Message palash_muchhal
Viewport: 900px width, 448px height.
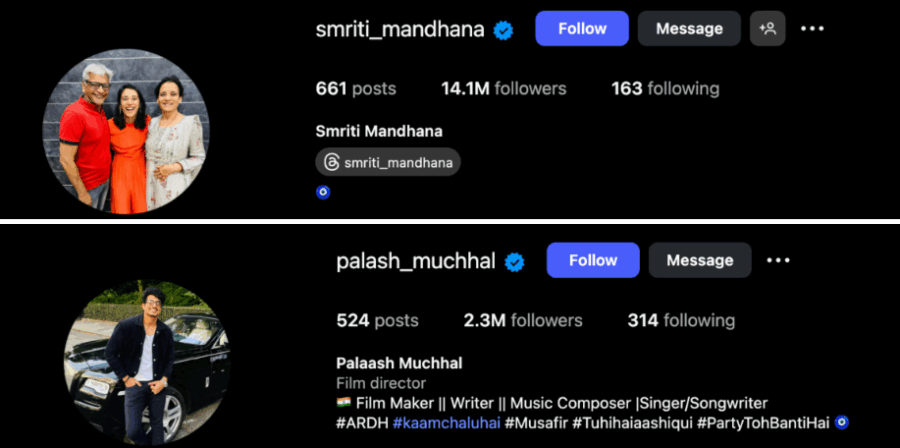(x=700, y=260)
